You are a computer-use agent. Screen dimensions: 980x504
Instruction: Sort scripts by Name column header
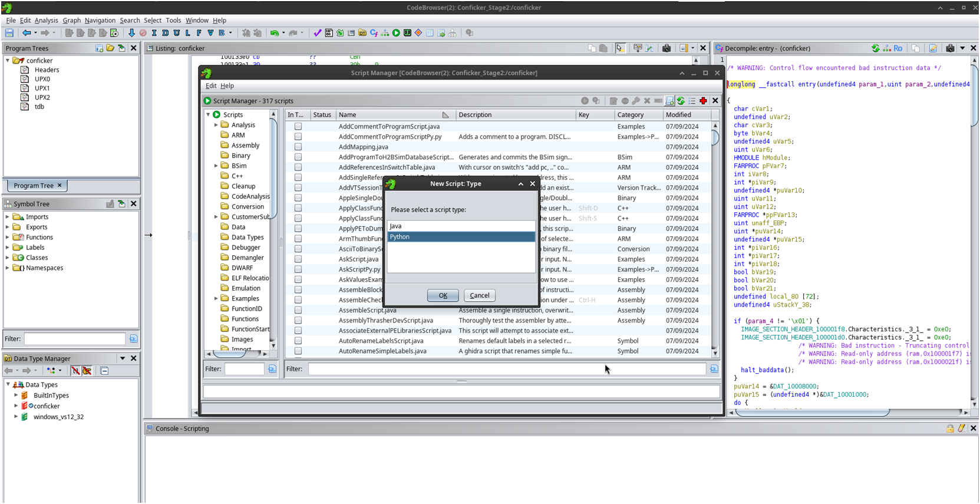coord(395,115)
